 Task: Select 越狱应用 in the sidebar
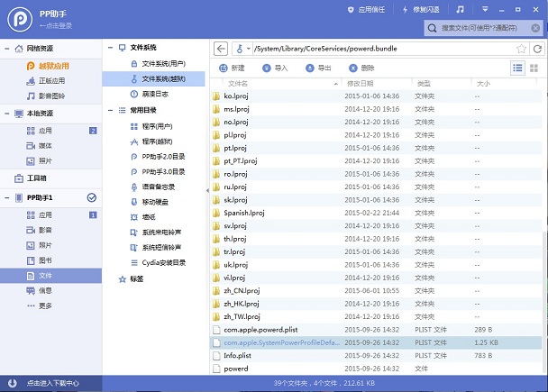(x=54, y=66)
